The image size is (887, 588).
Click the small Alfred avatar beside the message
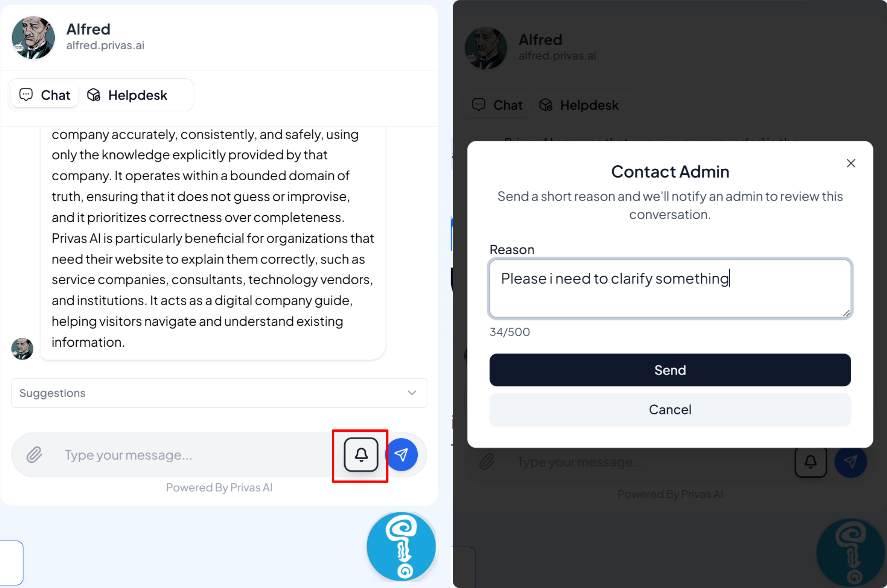pyautogui.click(x=22, y=349)
